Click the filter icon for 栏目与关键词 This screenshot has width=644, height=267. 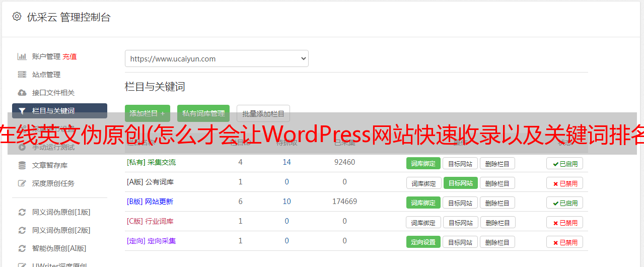(x=22, y=111)
